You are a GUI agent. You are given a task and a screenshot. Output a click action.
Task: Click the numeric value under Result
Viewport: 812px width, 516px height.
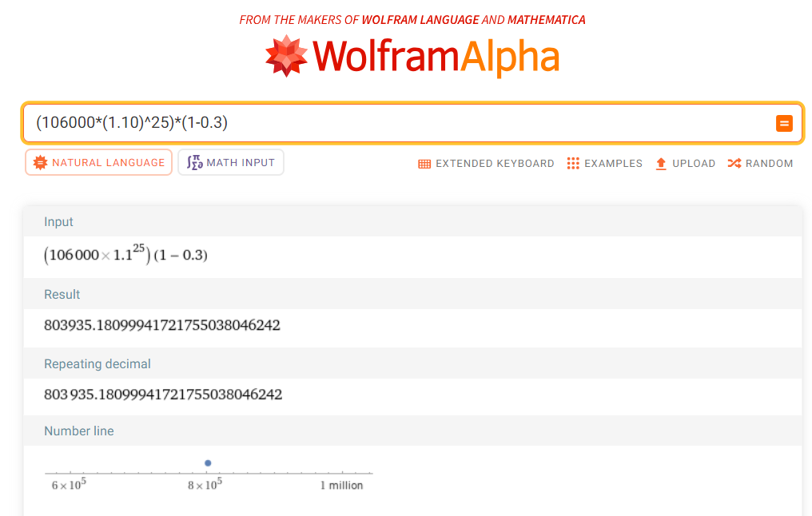pyautogui.click(x=162, y=325)
